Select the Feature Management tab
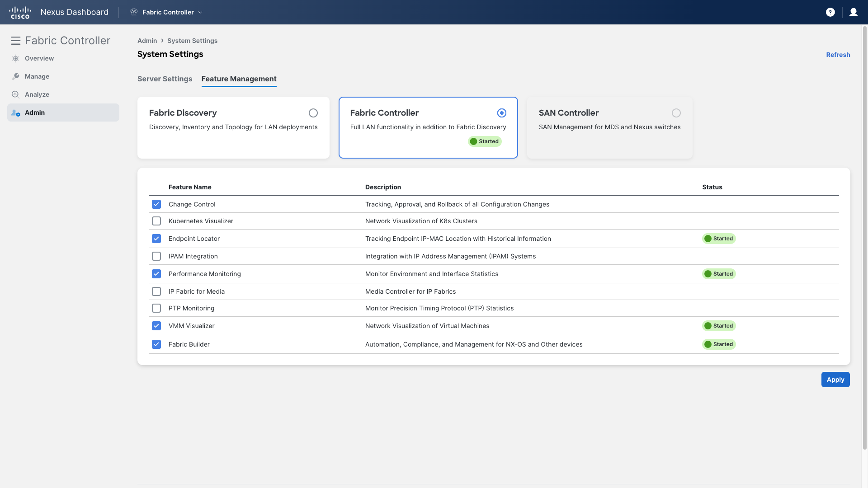868x488 pixels. (x=239, y=79)
